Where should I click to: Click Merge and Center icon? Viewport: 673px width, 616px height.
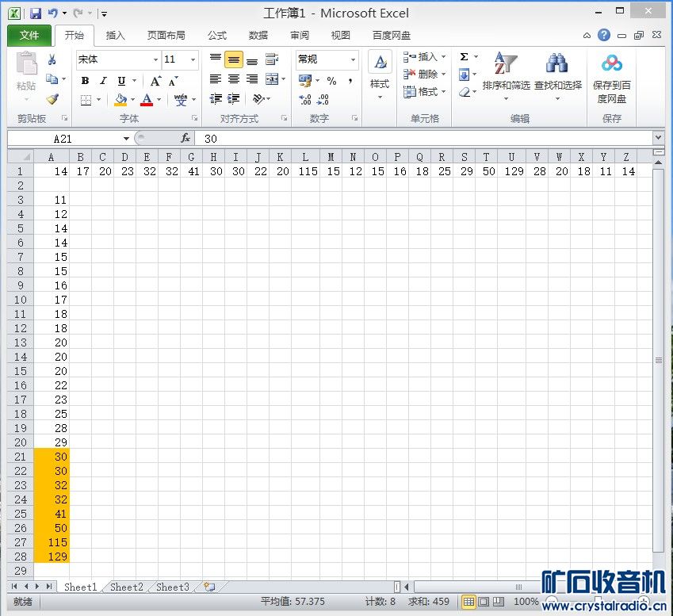click(x=272, y=79)
